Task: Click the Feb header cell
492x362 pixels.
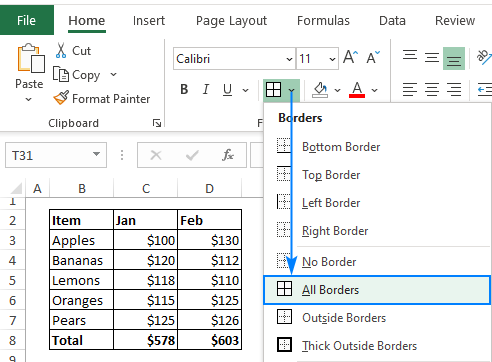Action: tap(210, 220)
